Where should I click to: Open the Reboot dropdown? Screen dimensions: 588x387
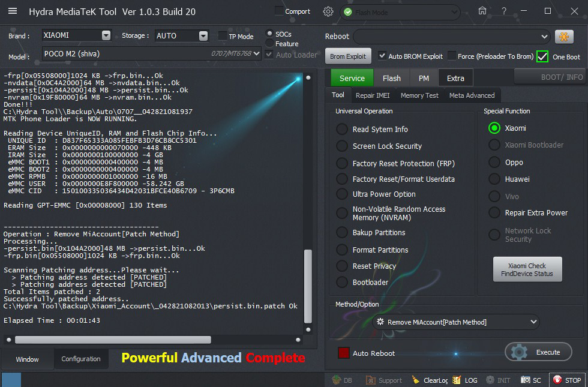click(544, 37)
